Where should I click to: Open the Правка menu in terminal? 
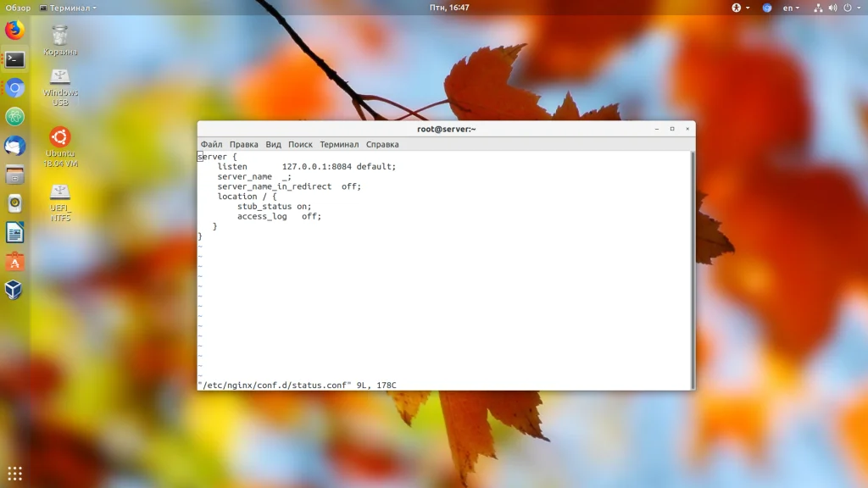point(243,145)
